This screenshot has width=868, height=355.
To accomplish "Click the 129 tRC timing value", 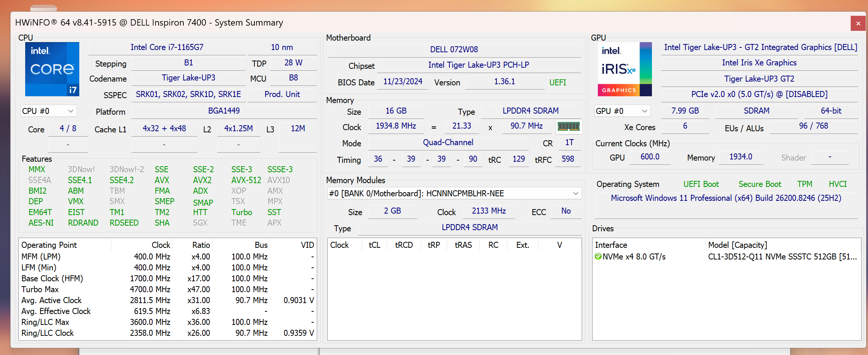I will (519, 159).
